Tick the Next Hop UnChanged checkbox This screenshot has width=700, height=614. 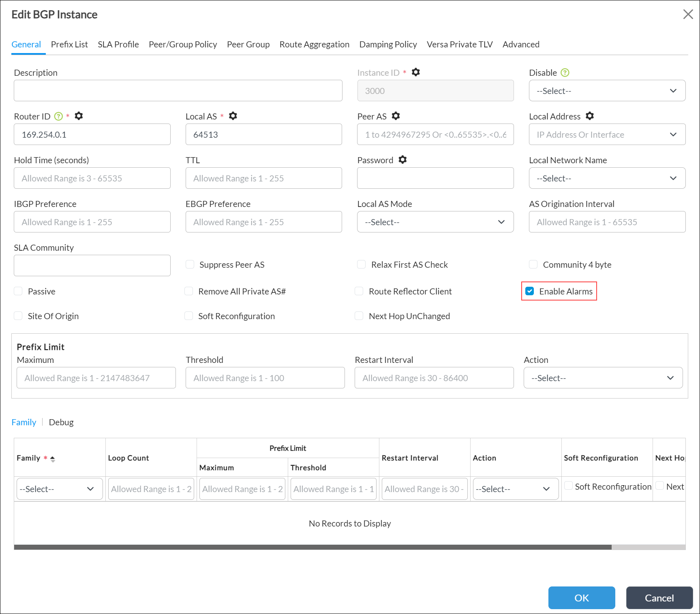click(x=359, y=316)
